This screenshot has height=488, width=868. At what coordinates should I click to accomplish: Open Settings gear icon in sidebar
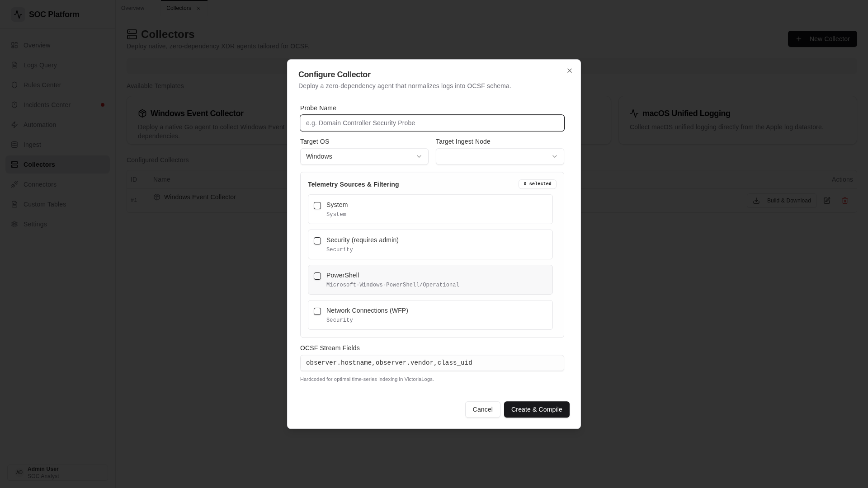14,224
